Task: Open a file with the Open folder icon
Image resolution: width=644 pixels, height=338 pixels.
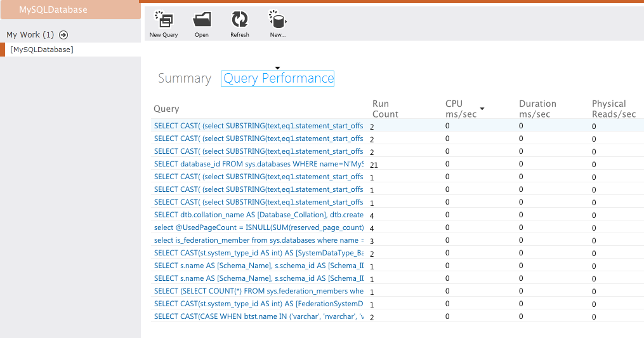Action: pos(202,19)
